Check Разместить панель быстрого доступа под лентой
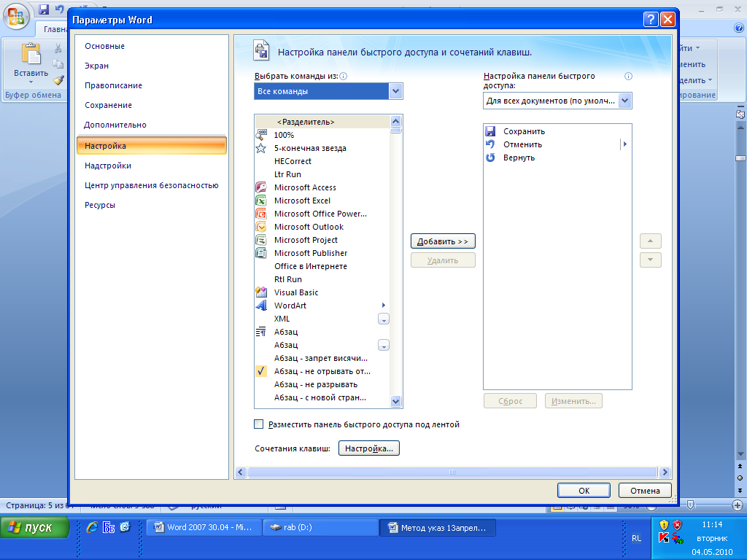This screenshot has width=747, height=560. tap(259, 424)
